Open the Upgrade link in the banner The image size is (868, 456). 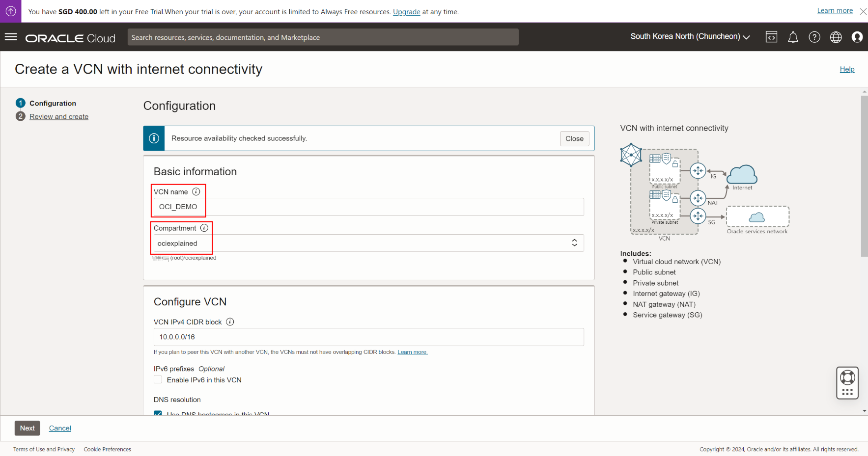pyautogui.click(x=406, y=12)
